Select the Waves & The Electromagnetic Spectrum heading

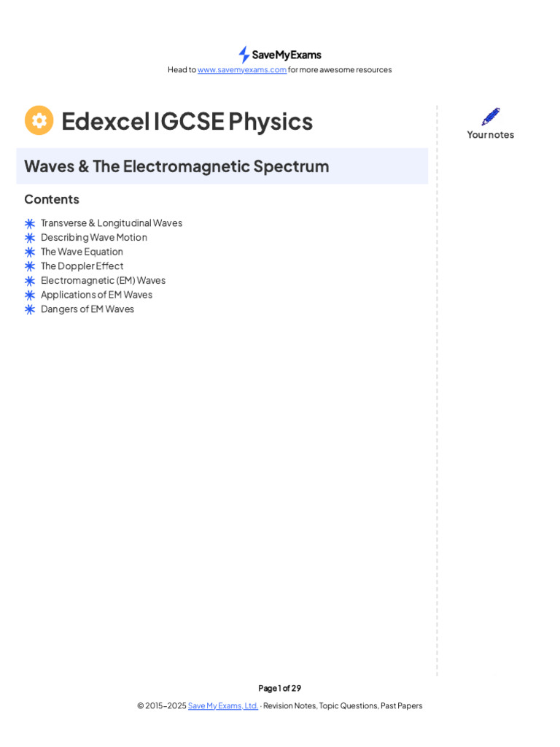(x=176, y=166)
